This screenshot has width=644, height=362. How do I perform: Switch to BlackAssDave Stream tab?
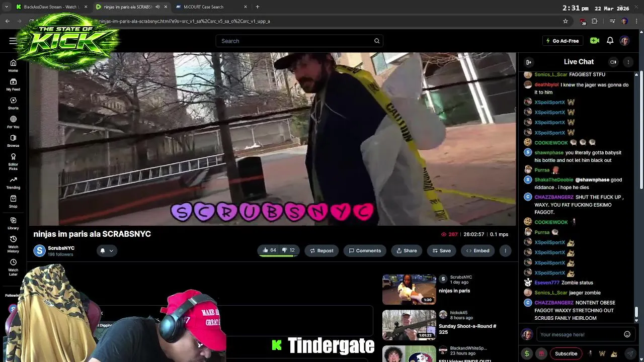52,7
